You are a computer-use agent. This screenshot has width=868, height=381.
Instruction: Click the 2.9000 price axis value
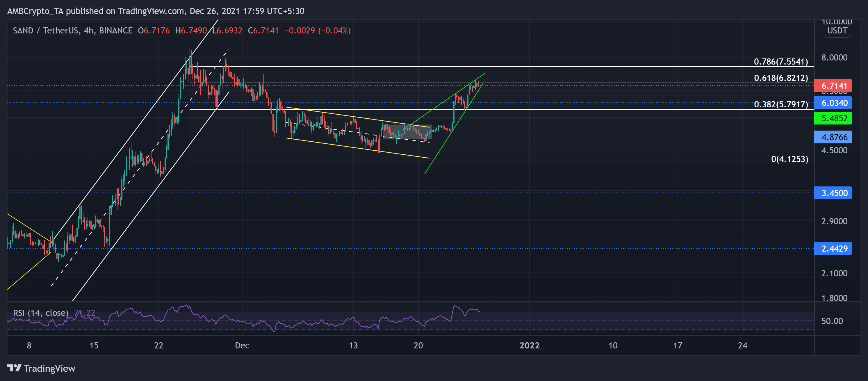(x=834, y=221)
